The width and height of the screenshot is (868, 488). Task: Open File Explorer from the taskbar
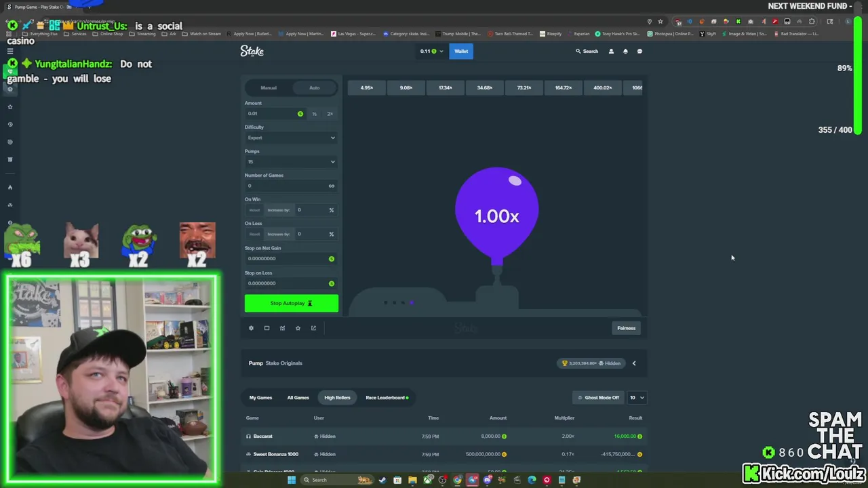tap(412, 480)
